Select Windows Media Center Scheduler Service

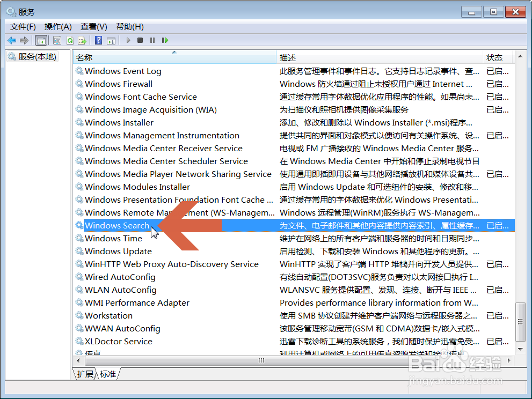[294, 161]
